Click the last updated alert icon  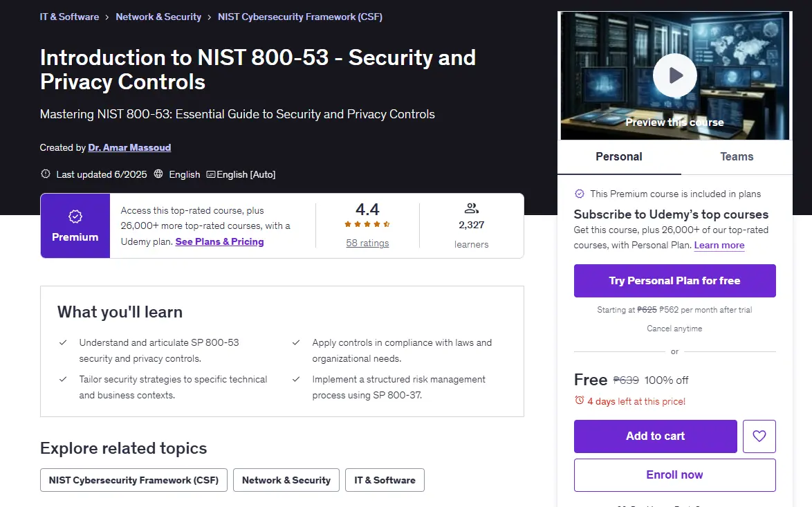(46, 174)
